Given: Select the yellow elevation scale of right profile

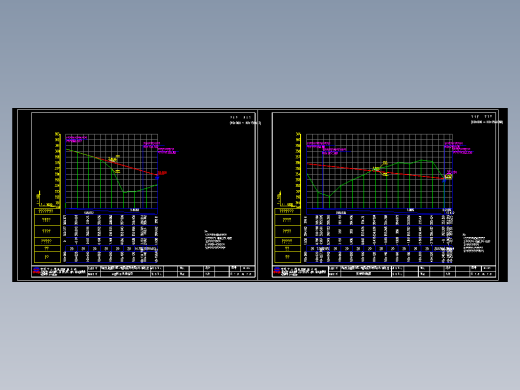Looking at the screenshot, I should [x=298, y=170].
